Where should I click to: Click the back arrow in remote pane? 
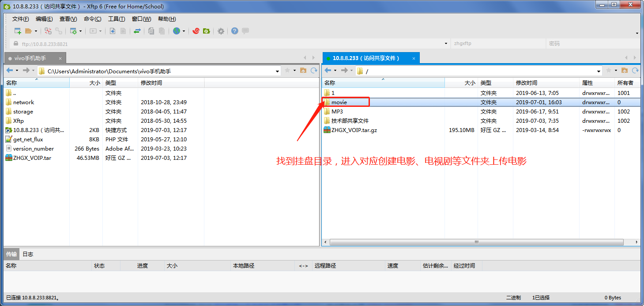coord(328,71)
